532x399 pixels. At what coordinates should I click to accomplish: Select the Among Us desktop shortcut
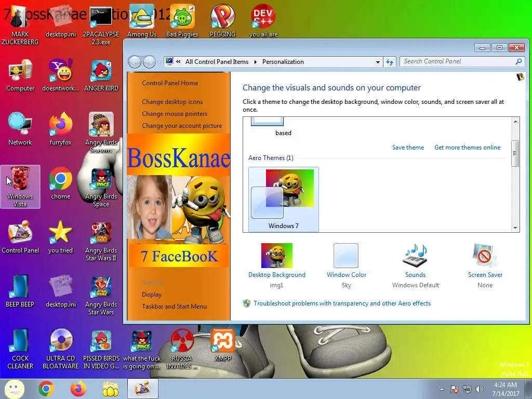[x=141, y=21]
